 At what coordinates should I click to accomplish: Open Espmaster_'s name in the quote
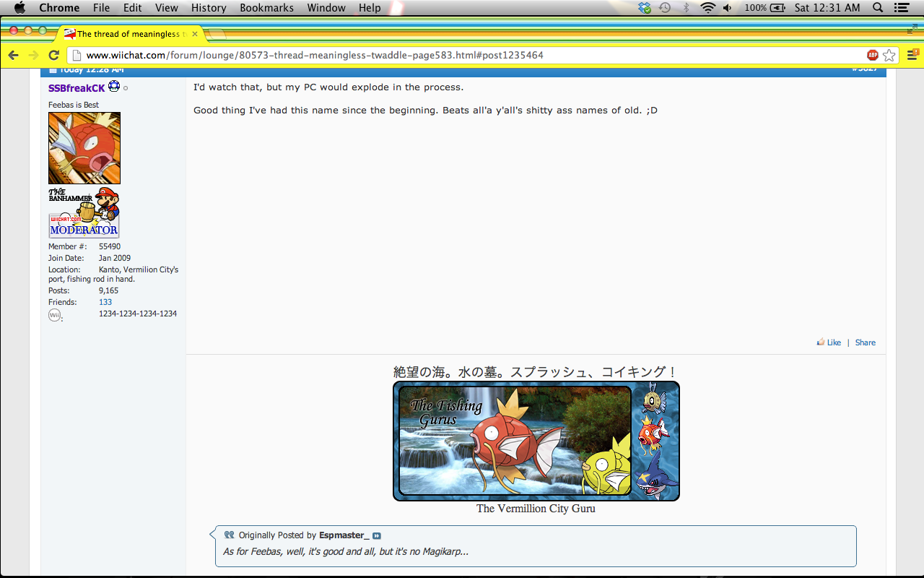tap(344, 535)
